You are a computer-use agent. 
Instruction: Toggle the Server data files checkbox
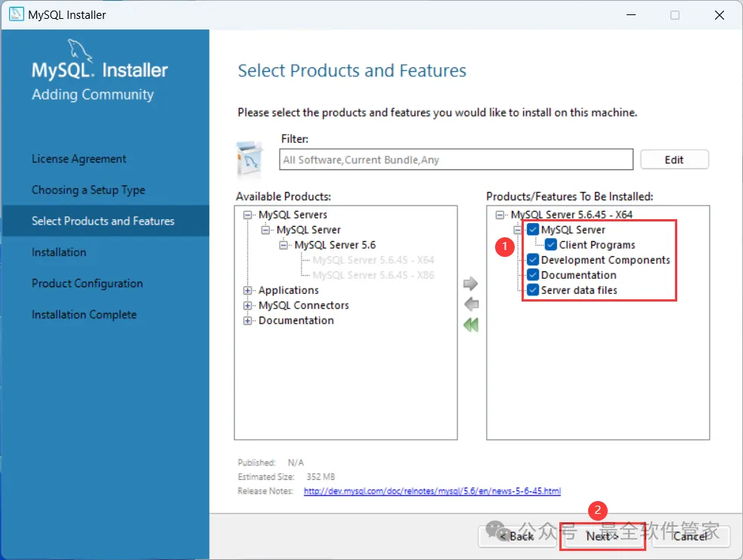[533, 290]
